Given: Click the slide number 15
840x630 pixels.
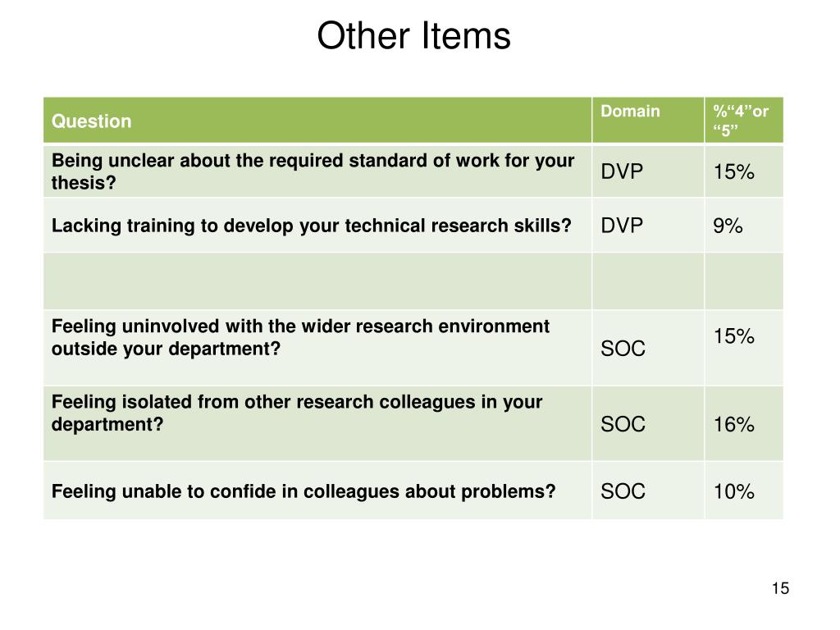Looking at the screenshot, I should [x=780, y=588].
